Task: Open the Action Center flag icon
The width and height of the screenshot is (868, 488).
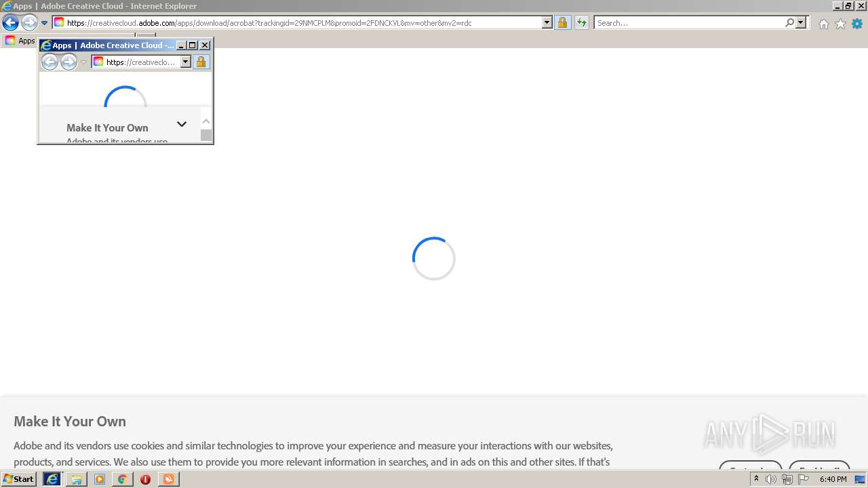Action: pos(804,479)
